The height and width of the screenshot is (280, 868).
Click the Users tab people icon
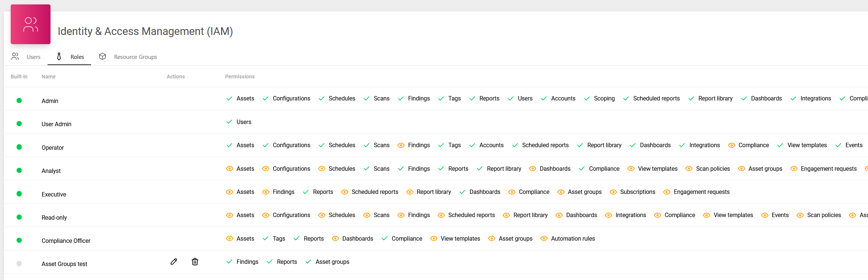pyautogui.click(x=15, y=56)
